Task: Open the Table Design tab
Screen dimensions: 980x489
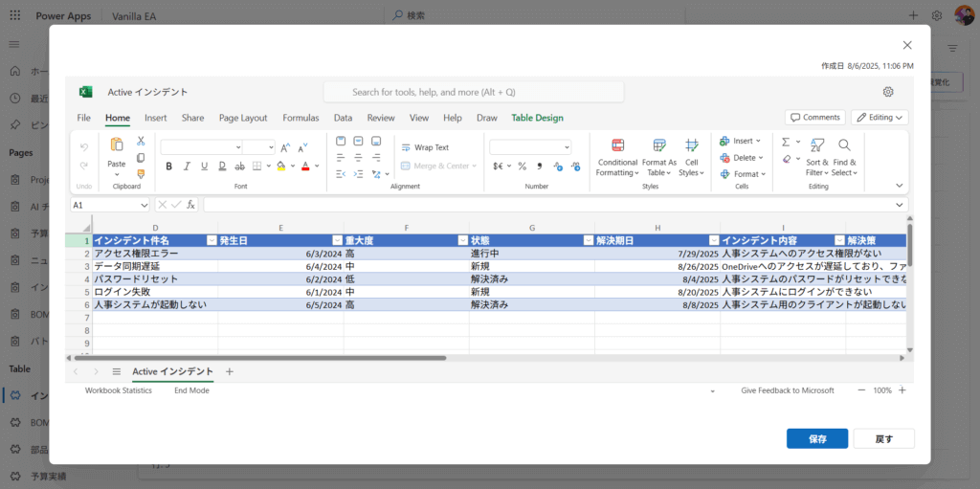Action: click(x=537, y=118)
